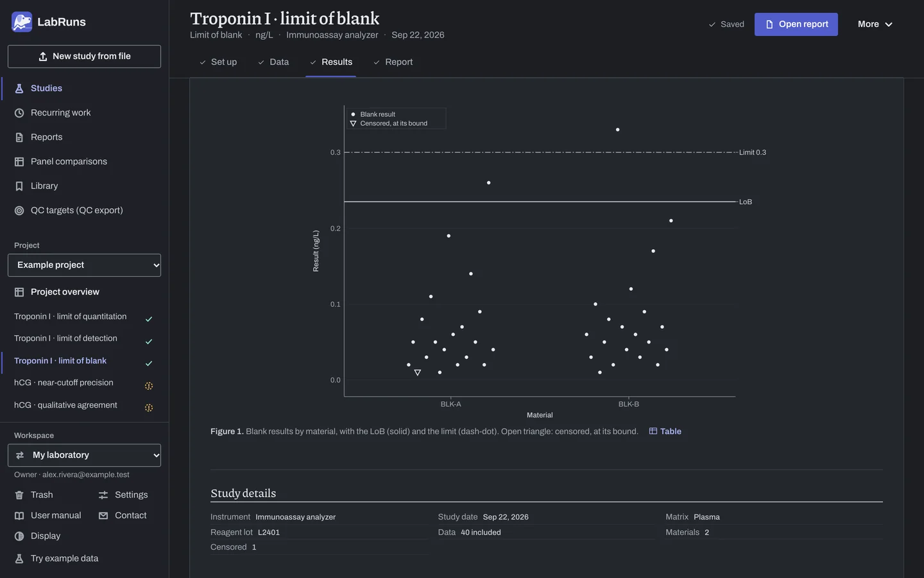
Task: Click the LabRuns logo icon
Action: point(22,22)
